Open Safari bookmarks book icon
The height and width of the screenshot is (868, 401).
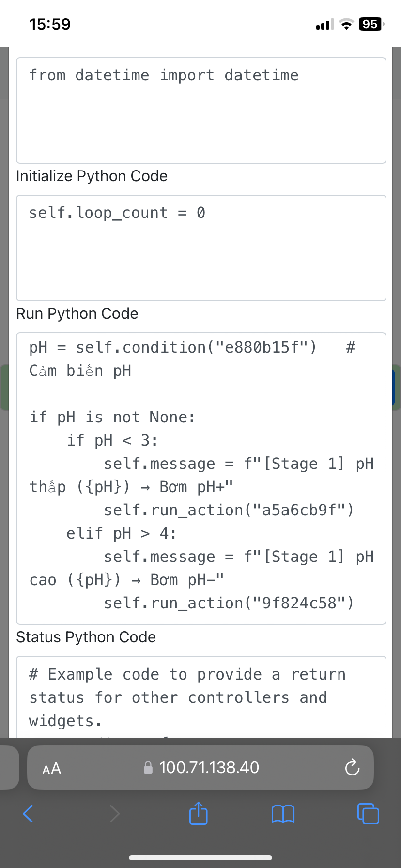(283, 814)
